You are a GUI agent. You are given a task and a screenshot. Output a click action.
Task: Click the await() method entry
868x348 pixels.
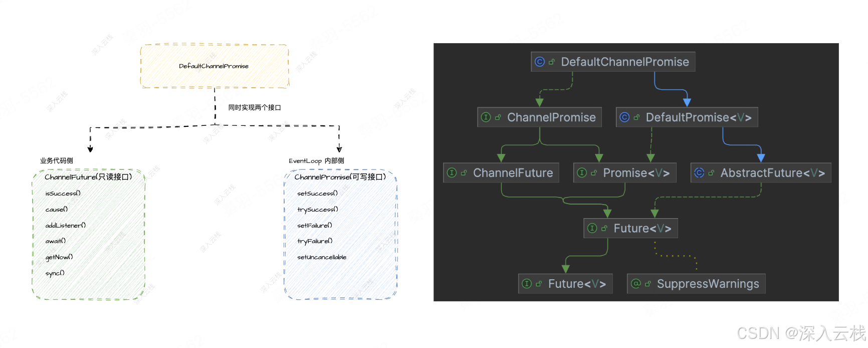click(x=56, y=241)
